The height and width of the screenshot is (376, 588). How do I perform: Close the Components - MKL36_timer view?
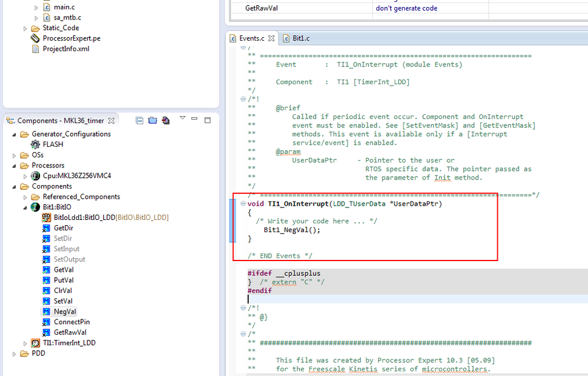[x=111, y=121]
